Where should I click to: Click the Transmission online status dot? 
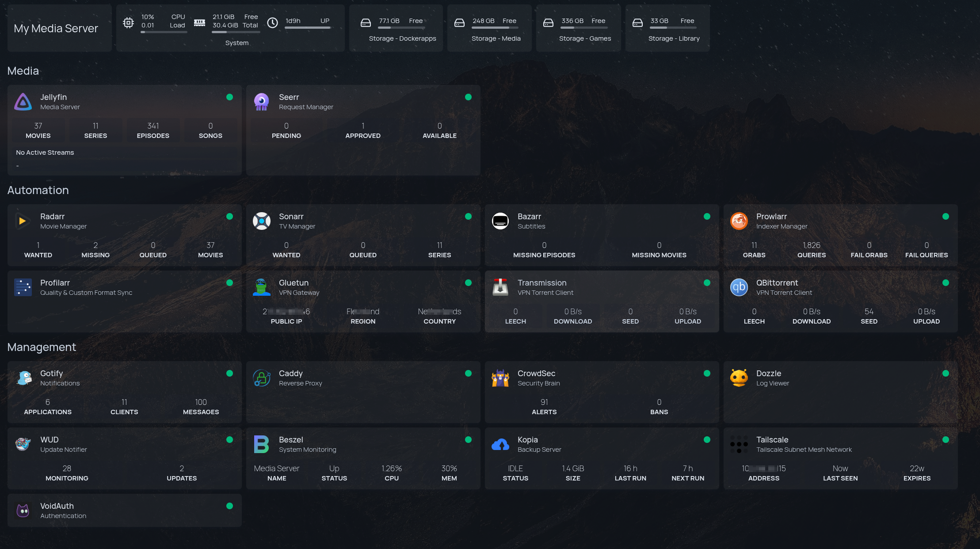(707, 282)
